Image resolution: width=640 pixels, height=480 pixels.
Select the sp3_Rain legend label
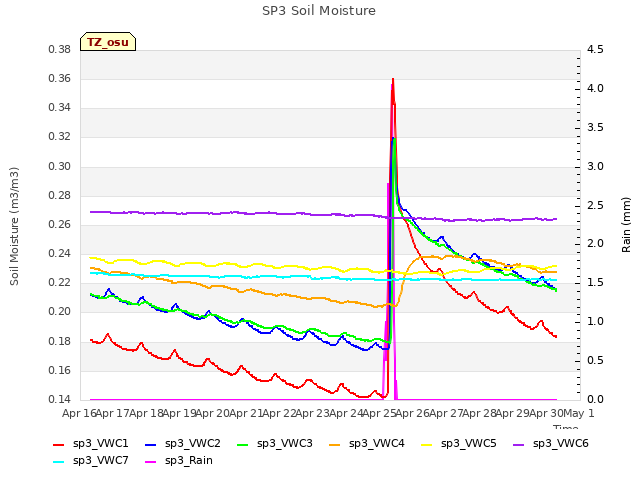pyautogui.click(x=189, y=461)
